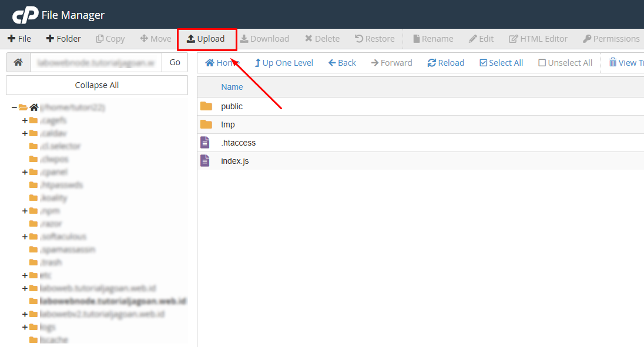Open the Upload dialog
The image size is (644, 347).
(206, 39)
